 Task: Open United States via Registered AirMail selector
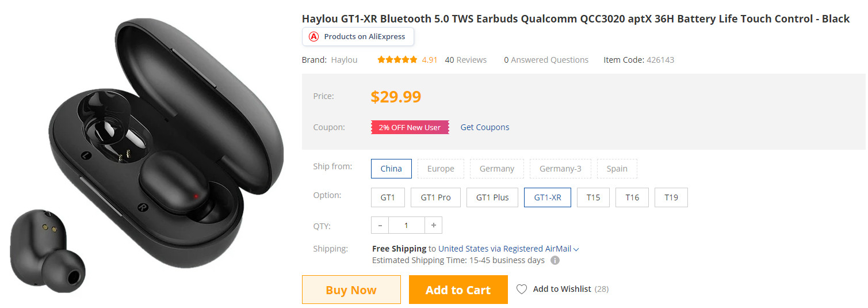coord(504,249)
